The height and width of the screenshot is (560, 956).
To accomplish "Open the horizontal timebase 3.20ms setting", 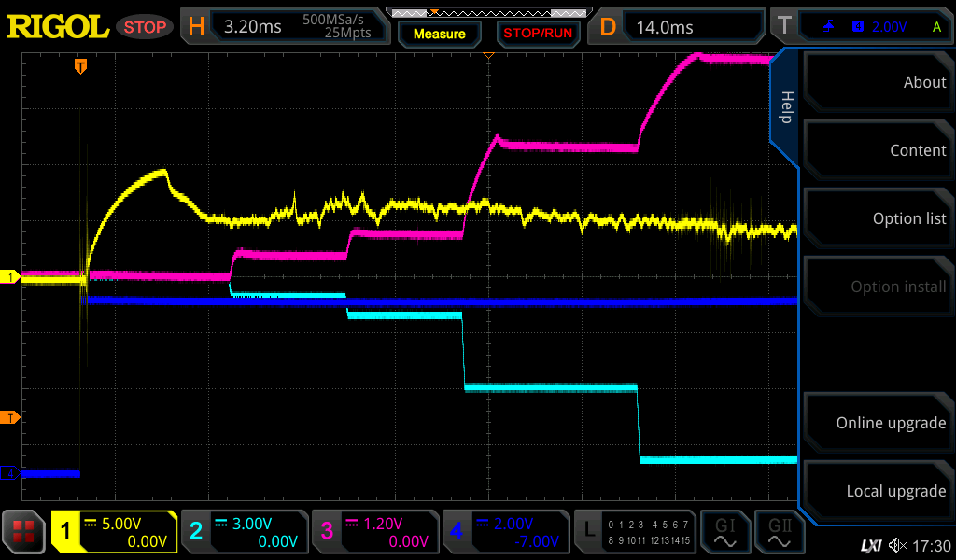I will tap(285, 27).
